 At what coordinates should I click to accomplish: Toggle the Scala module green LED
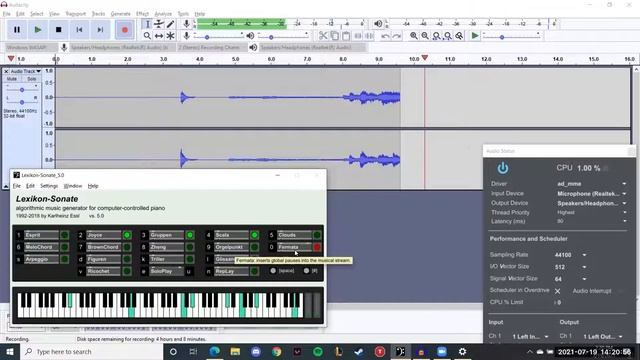[254, 235]
